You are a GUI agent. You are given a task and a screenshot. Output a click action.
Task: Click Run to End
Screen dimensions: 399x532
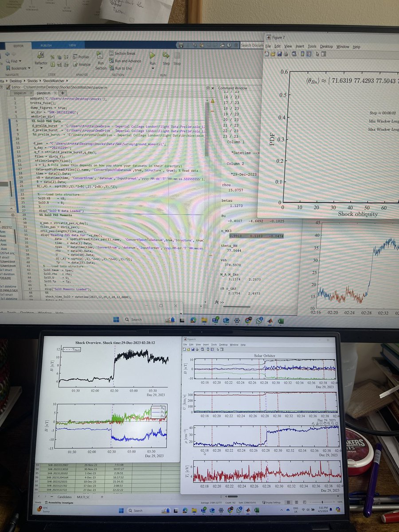(x=120, y=68)
